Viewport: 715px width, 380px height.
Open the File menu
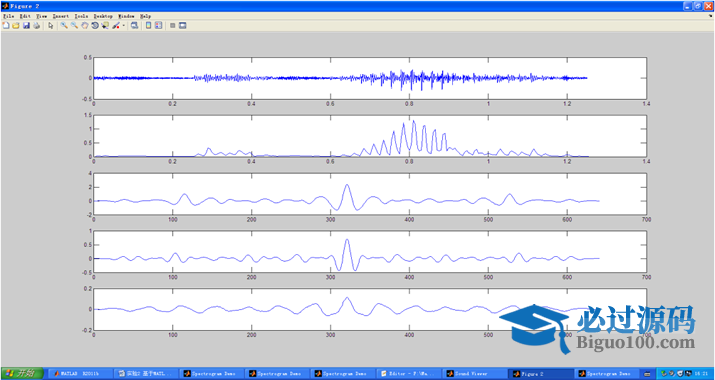pyautogui.click(x=9, y=16)
